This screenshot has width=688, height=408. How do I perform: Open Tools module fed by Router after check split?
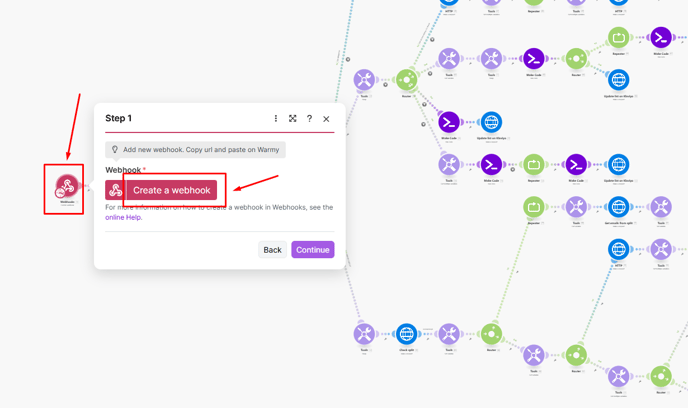pos(534,355)
